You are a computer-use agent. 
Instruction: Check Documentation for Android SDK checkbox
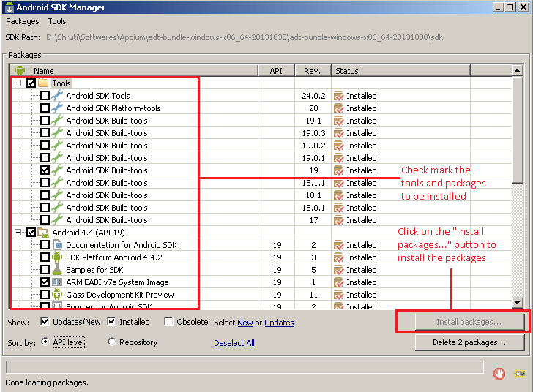(x=45, y=244)
